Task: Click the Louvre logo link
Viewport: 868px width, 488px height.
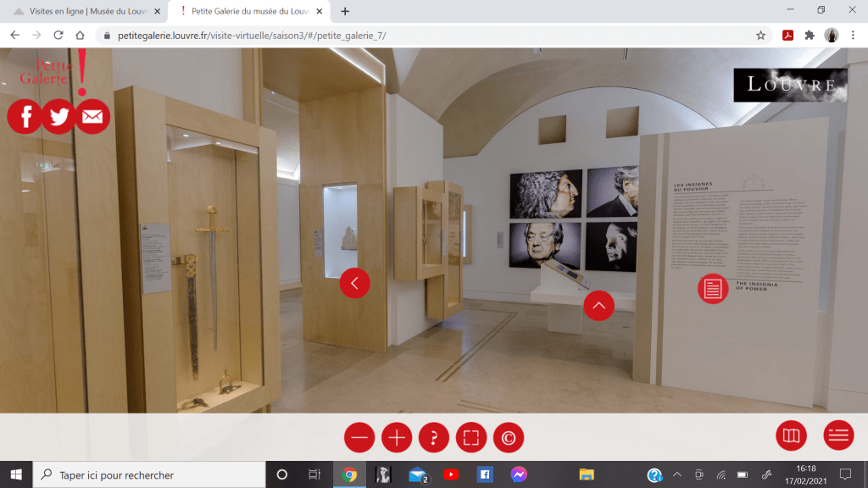Action: (790, 85)
